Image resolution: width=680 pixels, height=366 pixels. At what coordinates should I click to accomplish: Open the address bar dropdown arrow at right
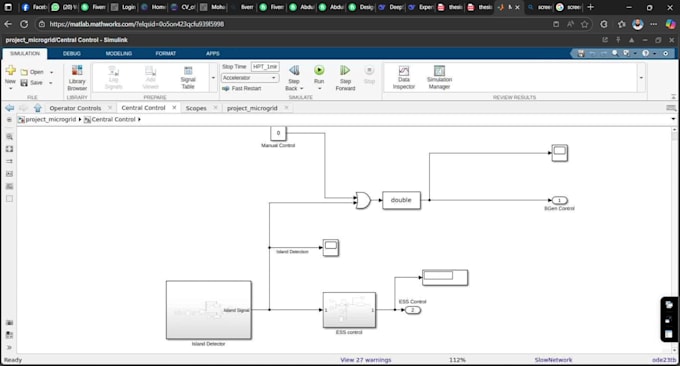click(673, 119)
